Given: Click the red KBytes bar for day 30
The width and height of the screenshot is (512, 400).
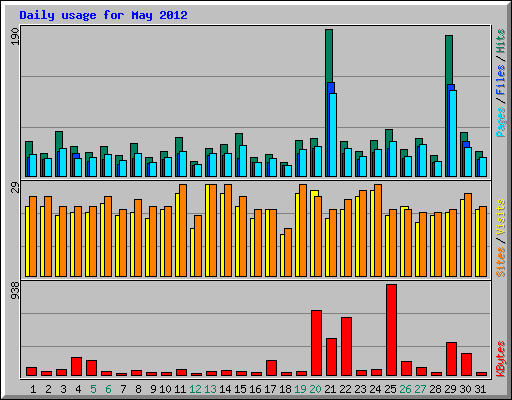Looking at the screenshot, I should [466, 365].
